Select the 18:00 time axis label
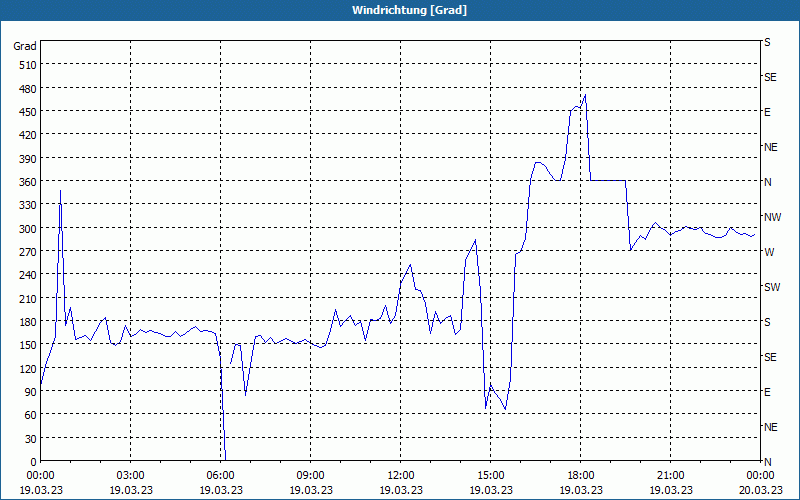The image size is (800, 500). click(581, 476)
